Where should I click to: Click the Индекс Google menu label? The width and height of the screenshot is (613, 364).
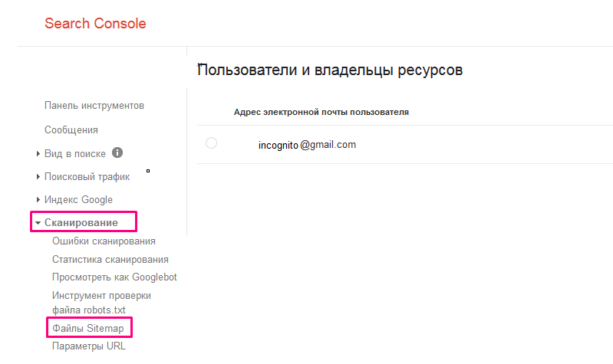pos(78,200)
